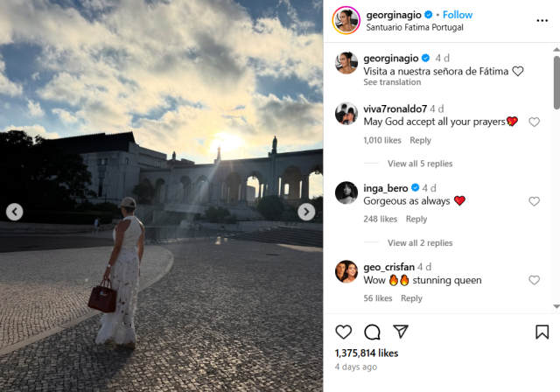The width and height of the screenshot is (560, 392).
Task: Go to next photo arrow
Action: pyautogui.click(x=306, y=212)
